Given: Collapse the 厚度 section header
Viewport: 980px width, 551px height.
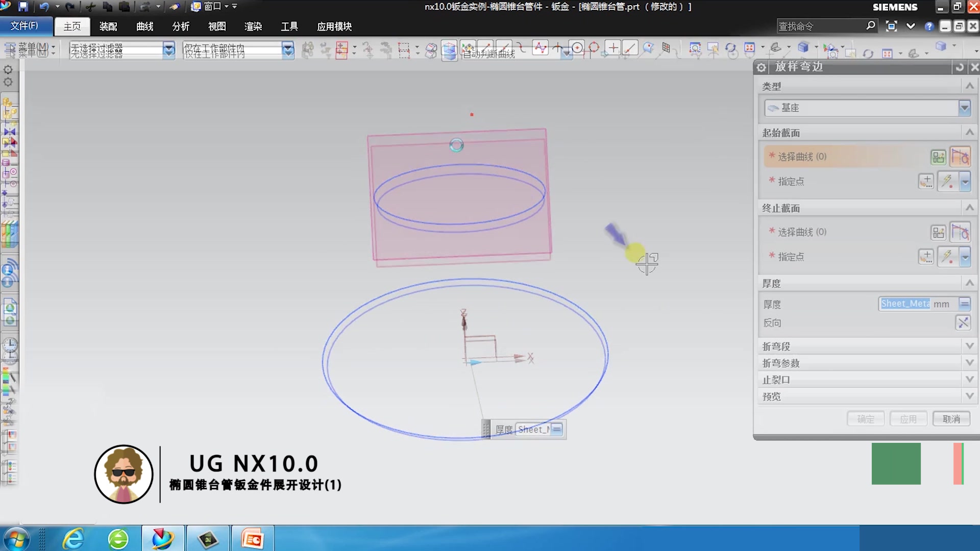Looking at the screenshot, I should (970, 283).
